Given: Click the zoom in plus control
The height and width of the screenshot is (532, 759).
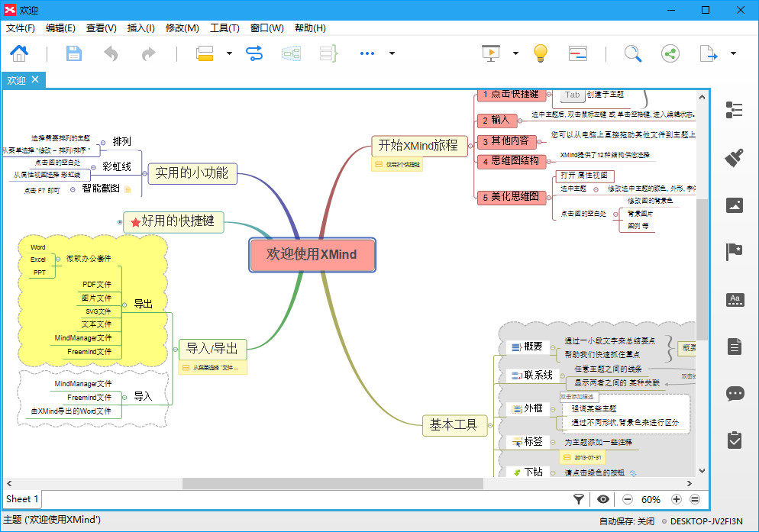Looking at the screenshot, I should click(676, 499).
